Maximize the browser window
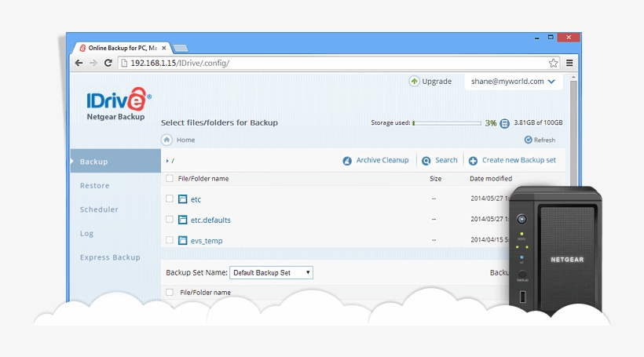 tap(551, 38)
